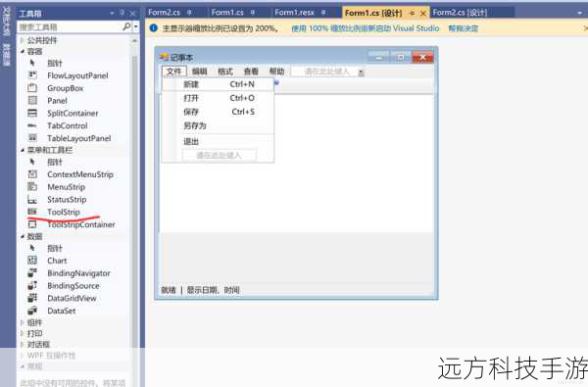
Task: Select the TabControl control icon
Action: click(32, 125)
